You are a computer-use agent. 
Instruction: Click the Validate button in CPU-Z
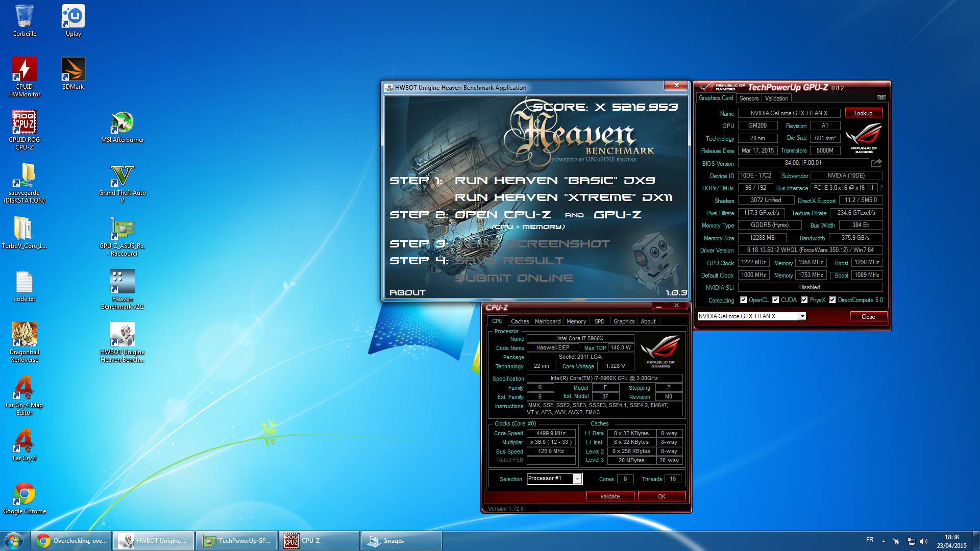point(610,496)
